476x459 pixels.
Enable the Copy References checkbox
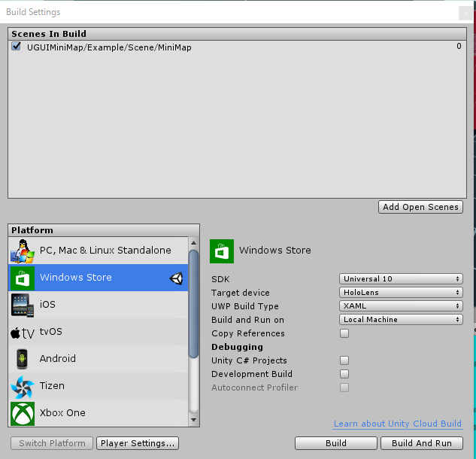tap(344, 333)
